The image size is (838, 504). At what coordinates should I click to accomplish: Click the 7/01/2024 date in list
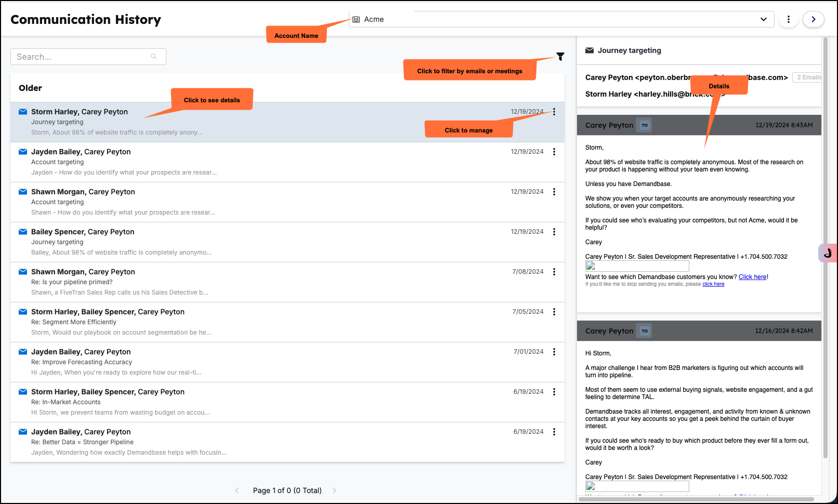pyautogui.click(x=529, y=352)
